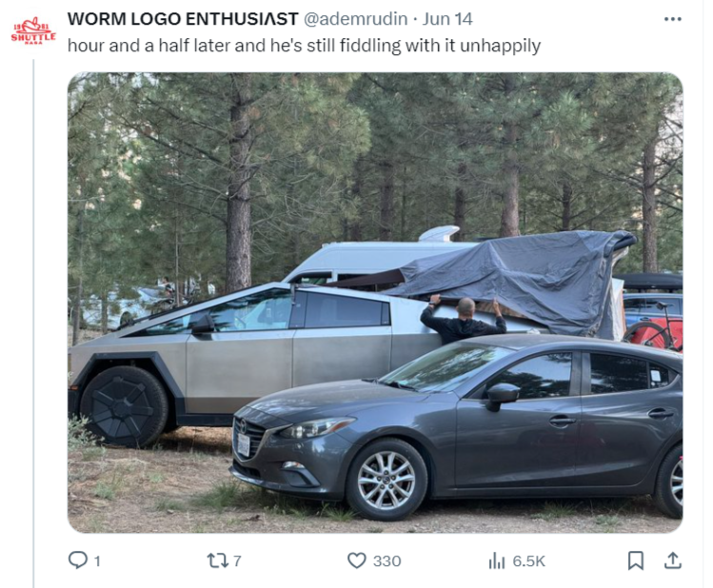This screenshot has height=588, width=713.
Task: Open the Jun 14 timestamp link
Action: 447,19
